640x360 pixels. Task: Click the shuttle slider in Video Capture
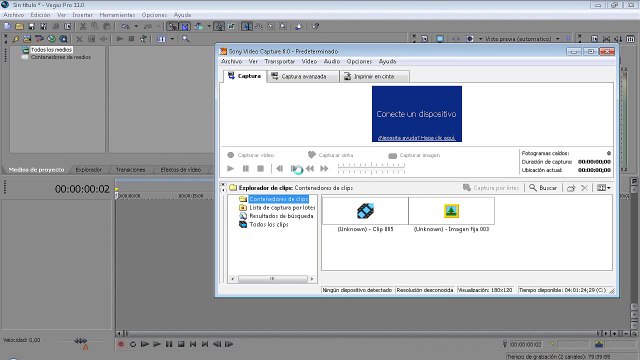[371, 168]
